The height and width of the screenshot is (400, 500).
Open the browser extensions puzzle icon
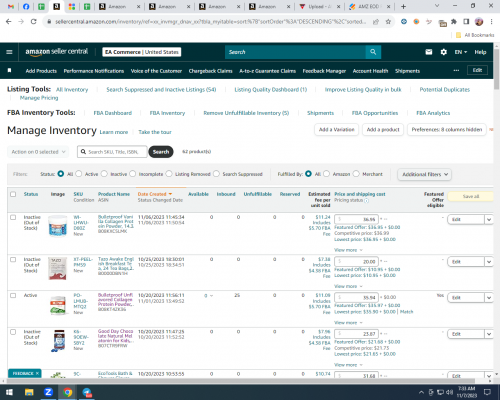pyautogui.click(x=454, y=22)
